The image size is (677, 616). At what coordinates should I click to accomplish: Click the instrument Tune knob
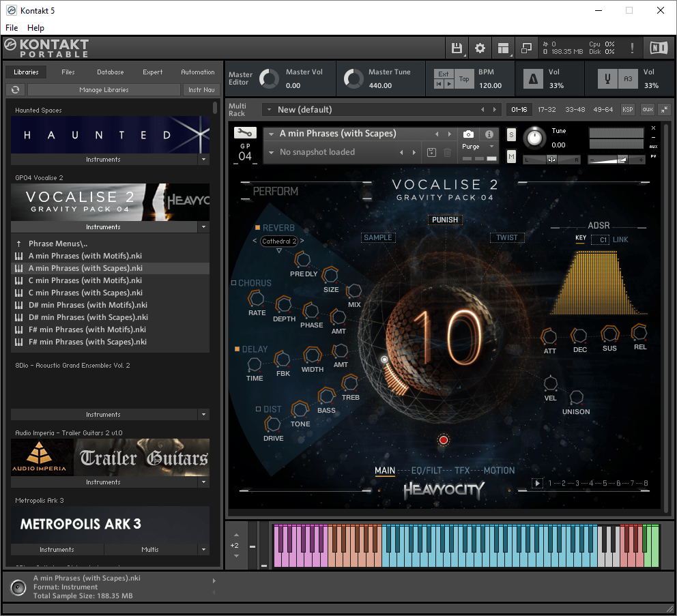click(534, 138)
